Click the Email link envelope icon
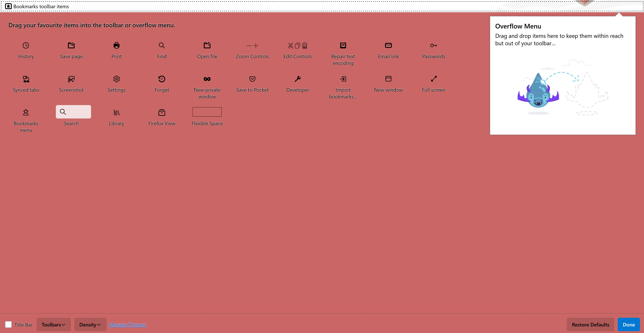644x333 pixels. click(x=388, y=45)
